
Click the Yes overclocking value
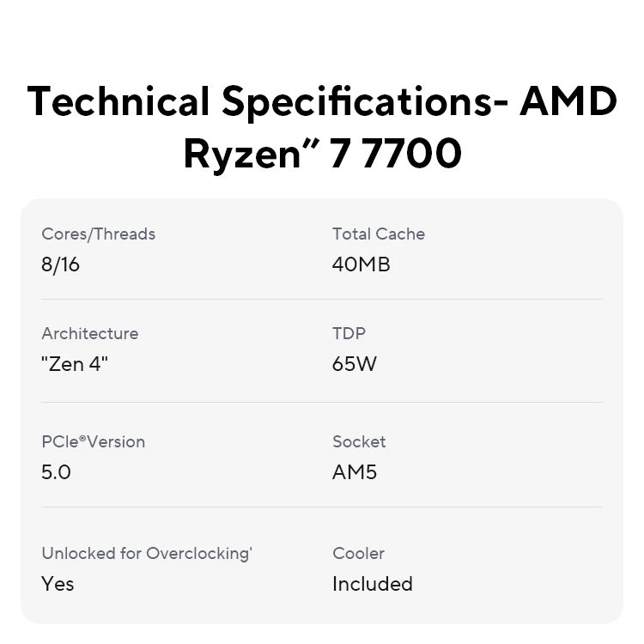[x=58, y=584]
